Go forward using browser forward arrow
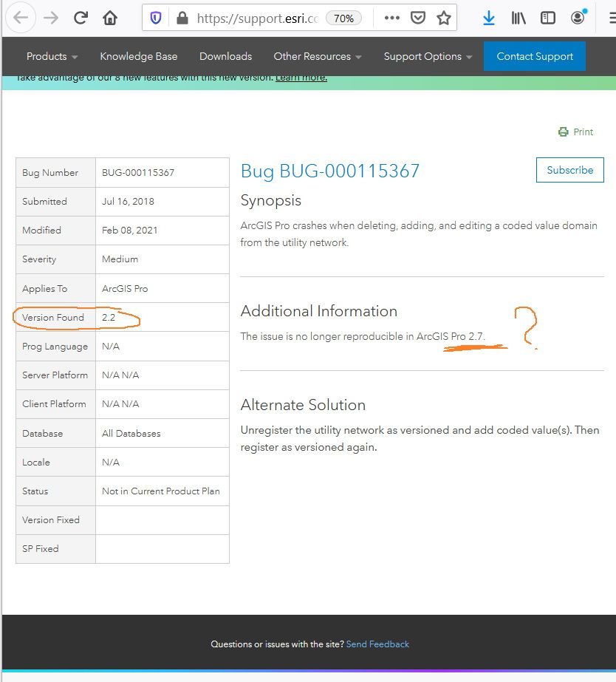The image size is (616, 682). (51, 18)
